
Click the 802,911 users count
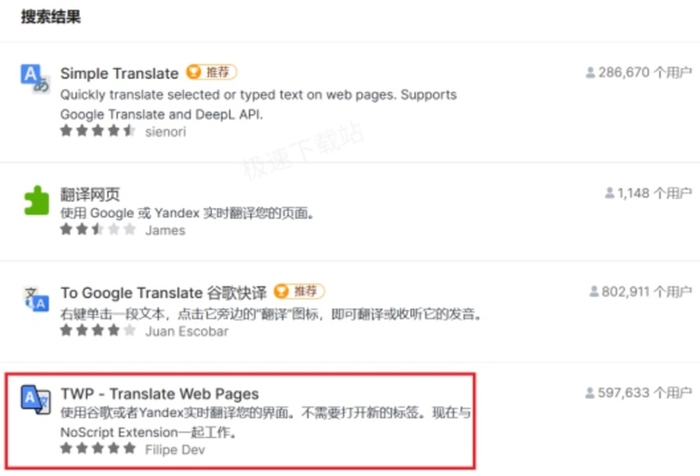pos(646,292)
